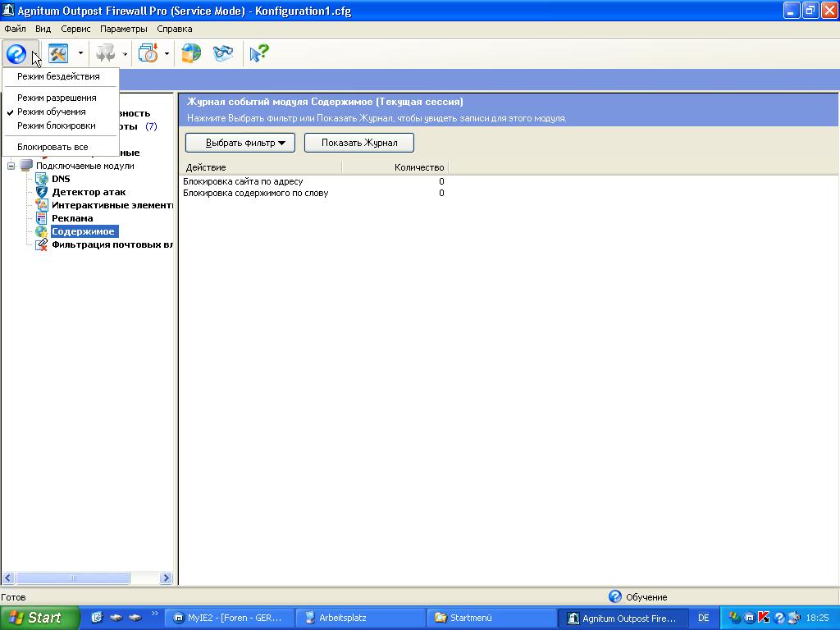Select Режим разрешения mode
The image size is (840, 630).
(x=57, y=98)
